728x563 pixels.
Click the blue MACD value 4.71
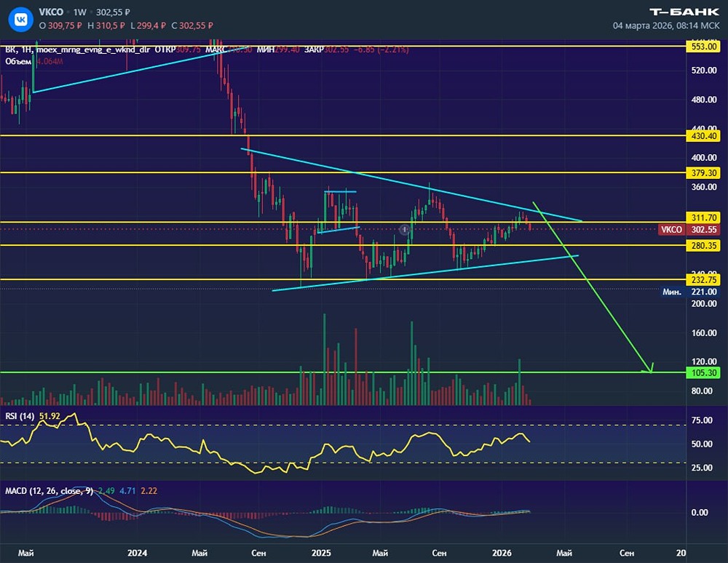(x=127, y=491)
